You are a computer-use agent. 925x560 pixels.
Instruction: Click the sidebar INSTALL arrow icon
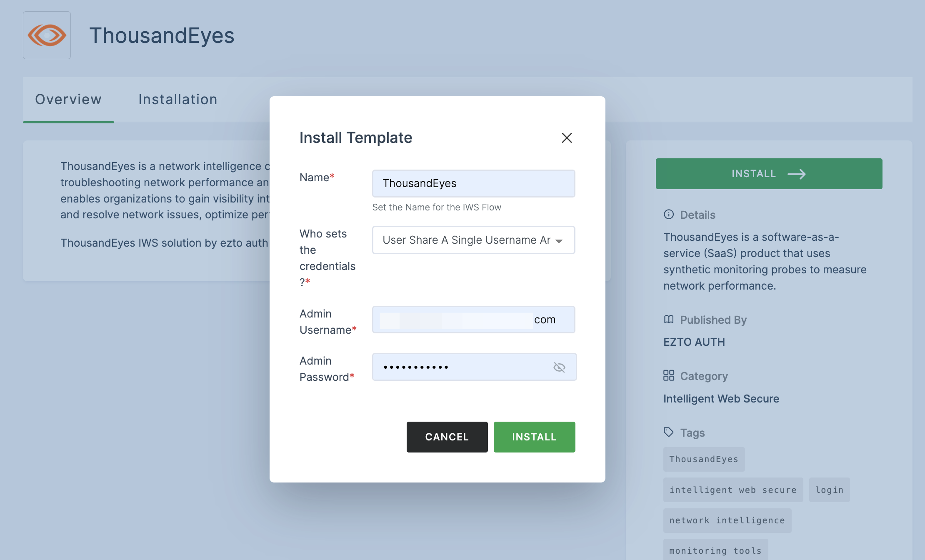[x=797, y=174]
